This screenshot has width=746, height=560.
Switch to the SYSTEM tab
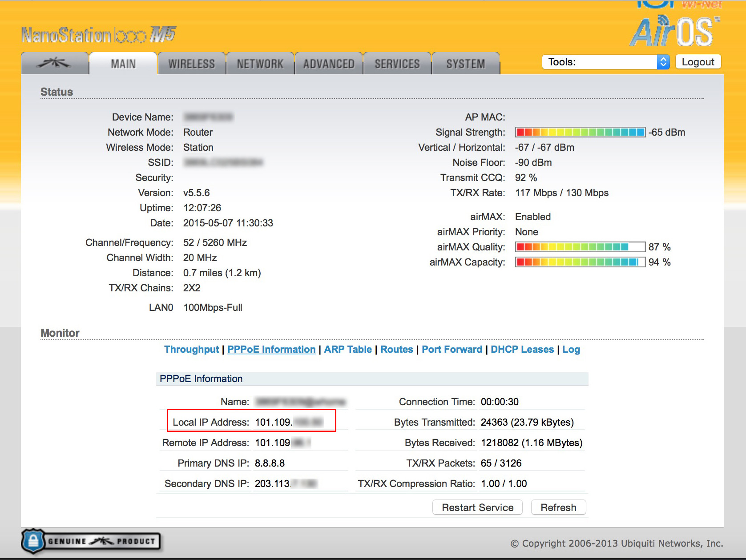466,64
